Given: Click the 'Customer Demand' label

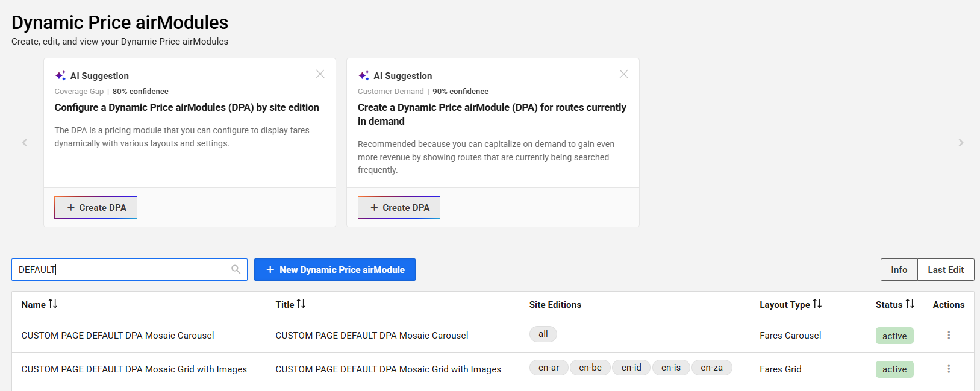Looking at the screenshot, I should tap(391, 92).
